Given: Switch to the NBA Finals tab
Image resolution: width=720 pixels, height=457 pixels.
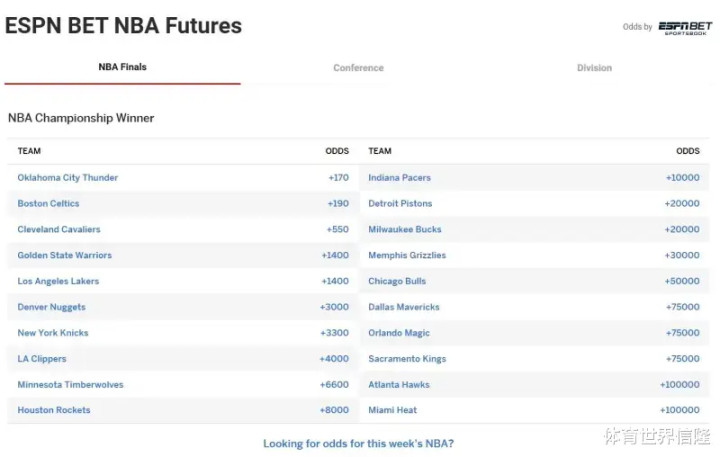Looking at the screenshot, I should [x=122, y=67].
